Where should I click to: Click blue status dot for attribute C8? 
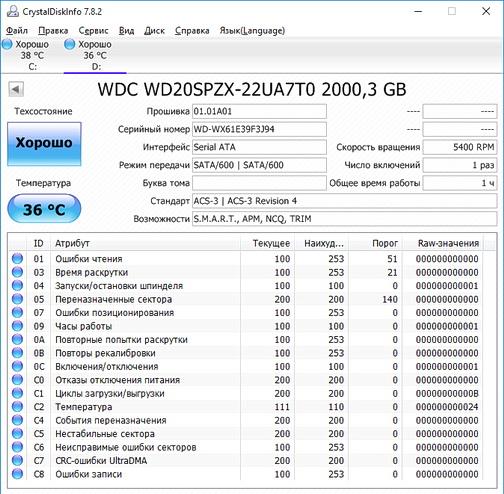(17, 474)
